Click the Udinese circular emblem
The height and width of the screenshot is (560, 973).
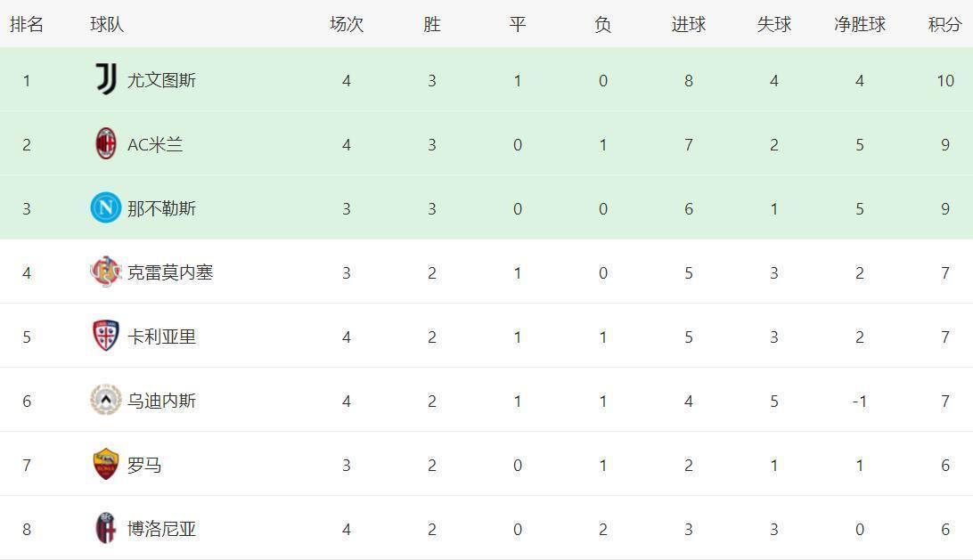pos(106,401)
